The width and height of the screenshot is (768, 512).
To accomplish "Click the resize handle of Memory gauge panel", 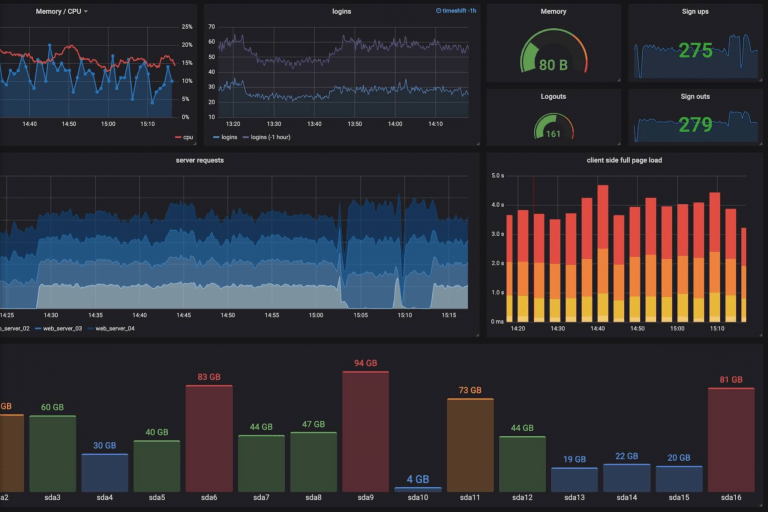I will [619, 79].
